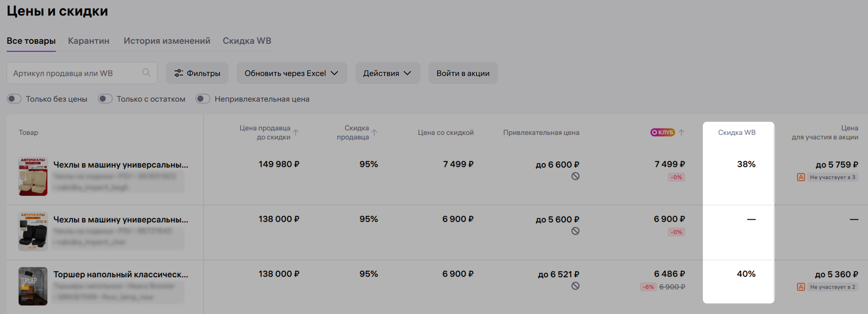The width and height of the screenshot is (868, 314).
Task: Expand Обновить через Excel dropdown
Action: 292,73
